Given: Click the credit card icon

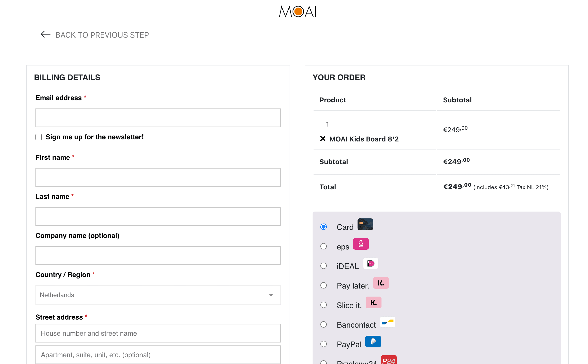Looking at the screenshot, I should click(x=365, y=224).
